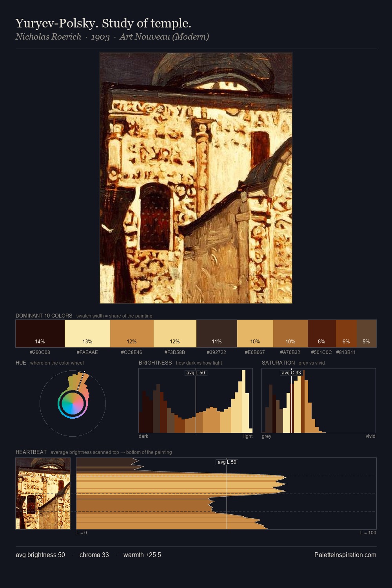Click the hex label "#392722"
Viewport: 392px width, 588px height.
(217, 352)
